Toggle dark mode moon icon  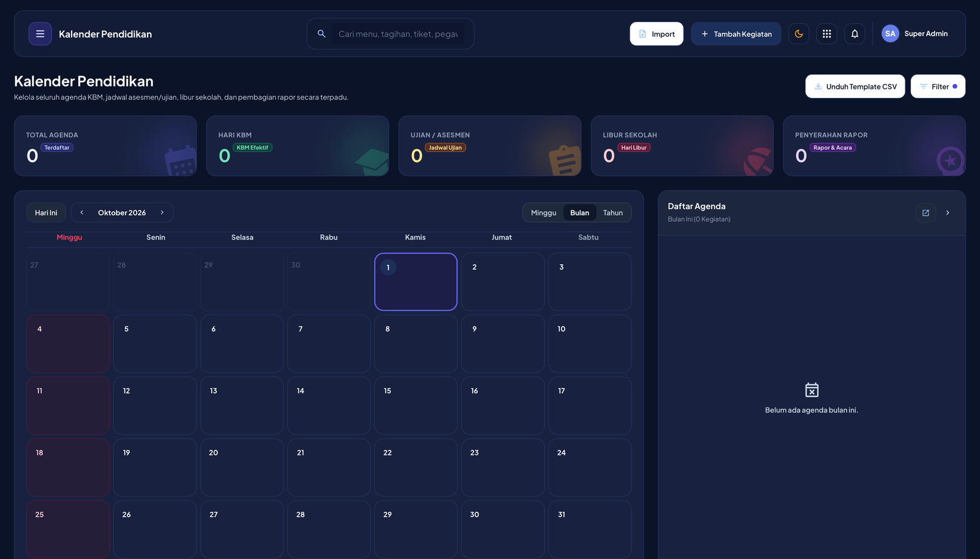[x=799, y=34]
